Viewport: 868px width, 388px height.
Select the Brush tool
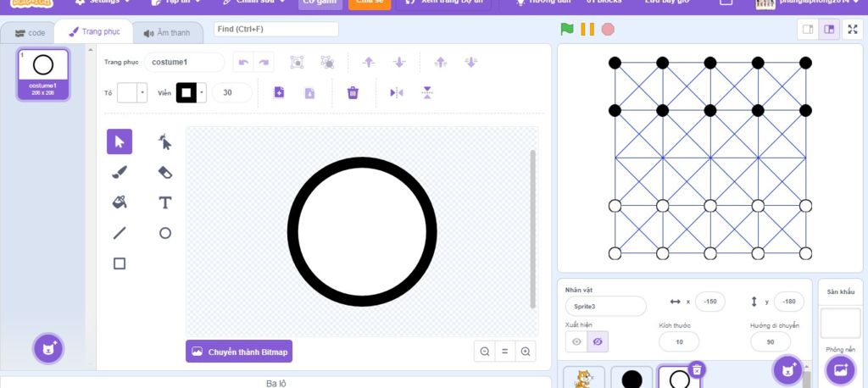click(120, 172)
